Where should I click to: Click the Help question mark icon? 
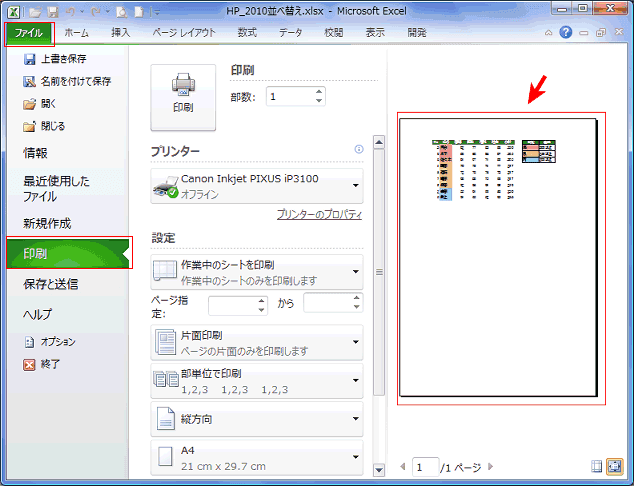coord(566,32)
